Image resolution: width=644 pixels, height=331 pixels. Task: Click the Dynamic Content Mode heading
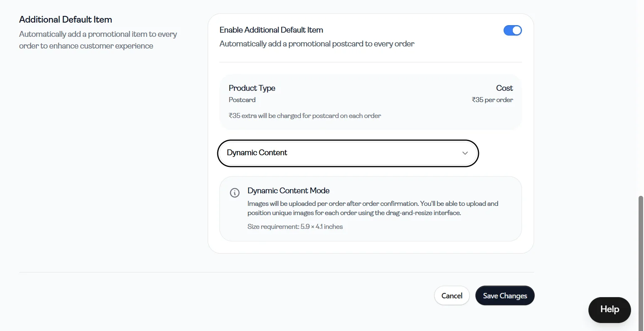[288, 191]
